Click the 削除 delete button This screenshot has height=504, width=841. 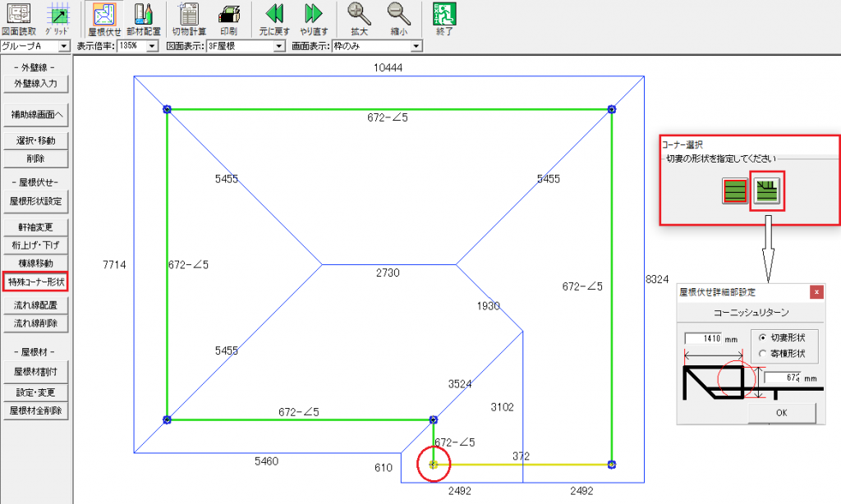click(x=35, y=158)
